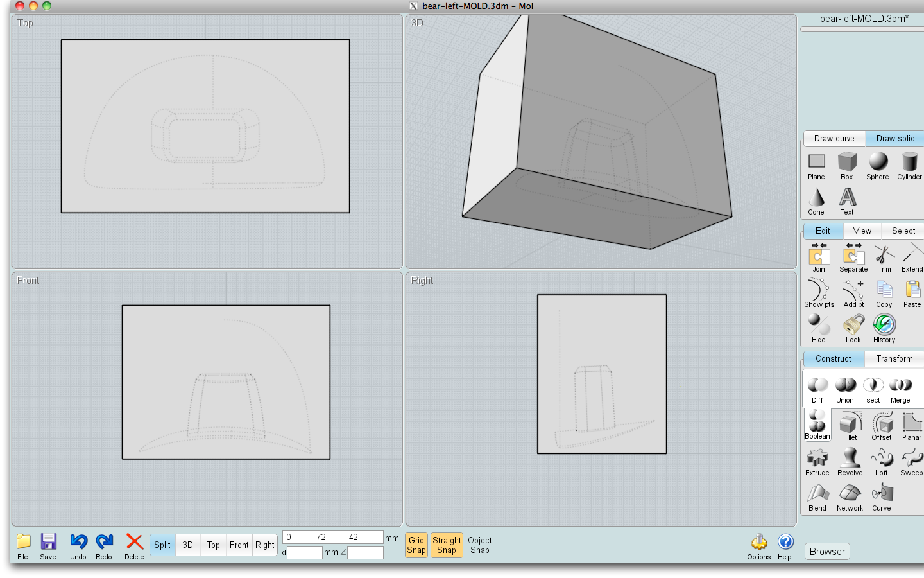Click the Extrude tool
The image size is (924, 578).
tap(817, 462)
